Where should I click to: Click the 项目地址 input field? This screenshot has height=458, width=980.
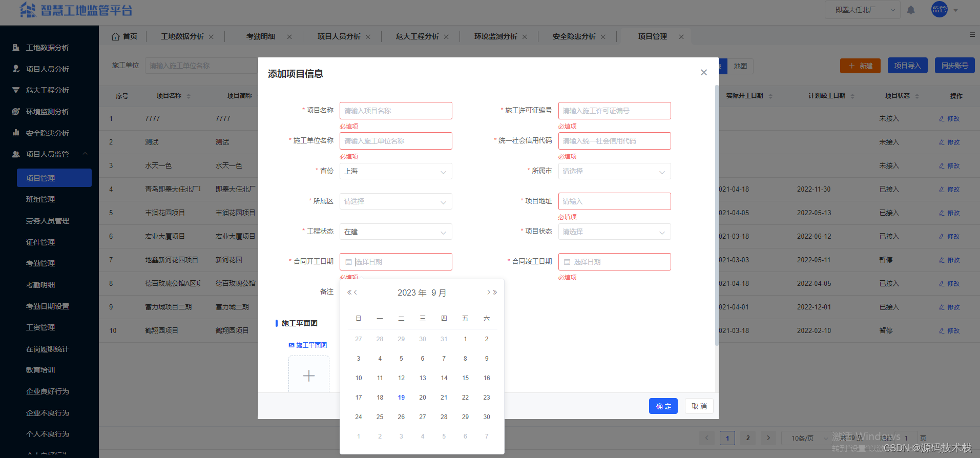614,201
